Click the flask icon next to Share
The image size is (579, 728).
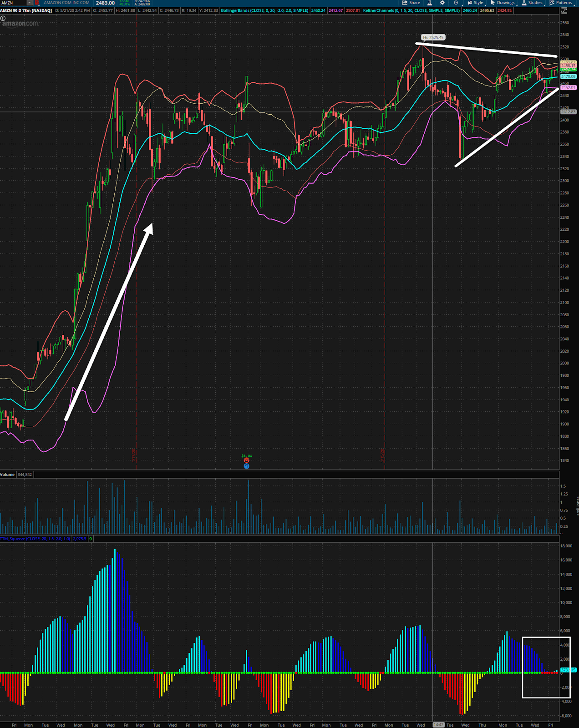[x=430, y=3]
